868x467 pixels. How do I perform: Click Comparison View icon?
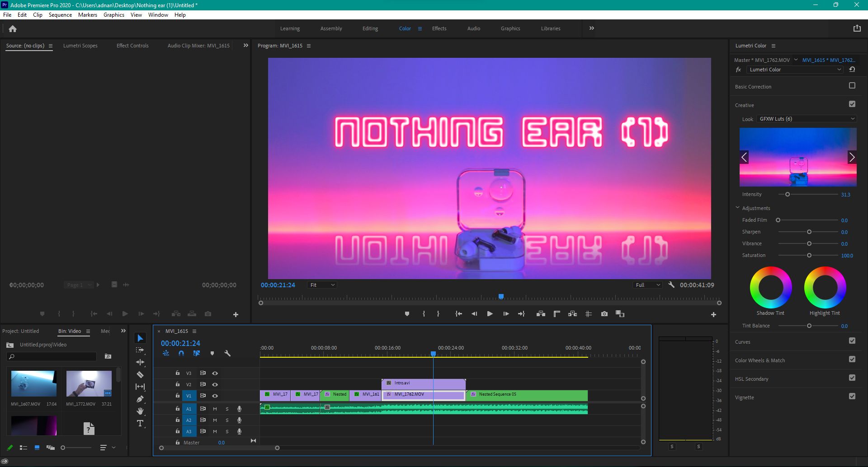click(x=620, y=314)
